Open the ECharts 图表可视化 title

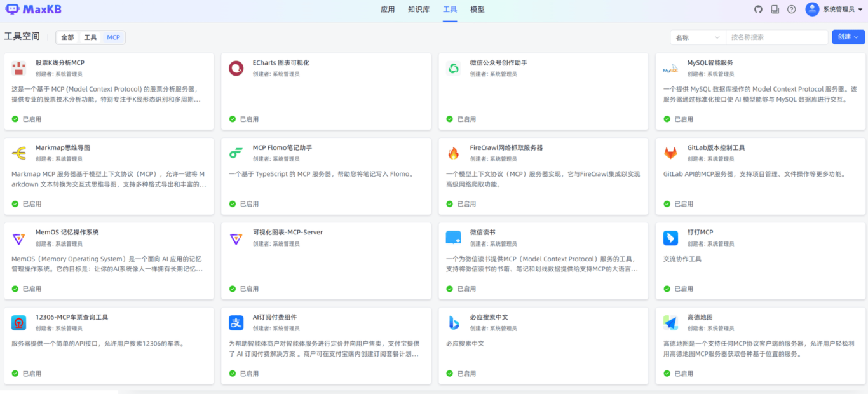(281, 63)
